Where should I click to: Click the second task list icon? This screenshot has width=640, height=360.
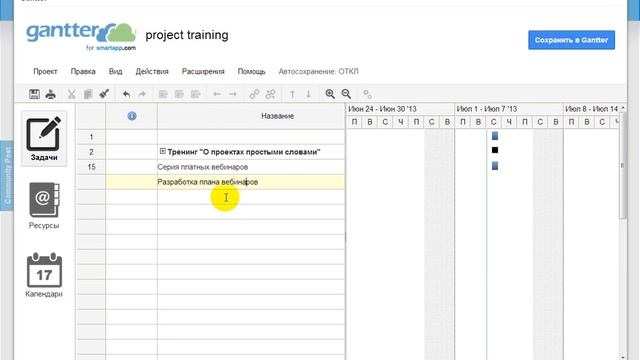point(179,94)
